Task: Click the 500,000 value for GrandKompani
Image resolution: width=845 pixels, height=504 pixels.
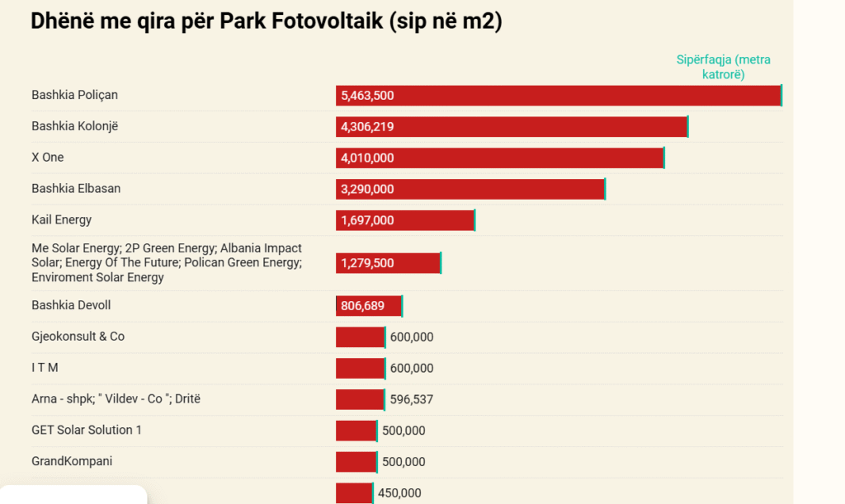Action: pos(404,462)
